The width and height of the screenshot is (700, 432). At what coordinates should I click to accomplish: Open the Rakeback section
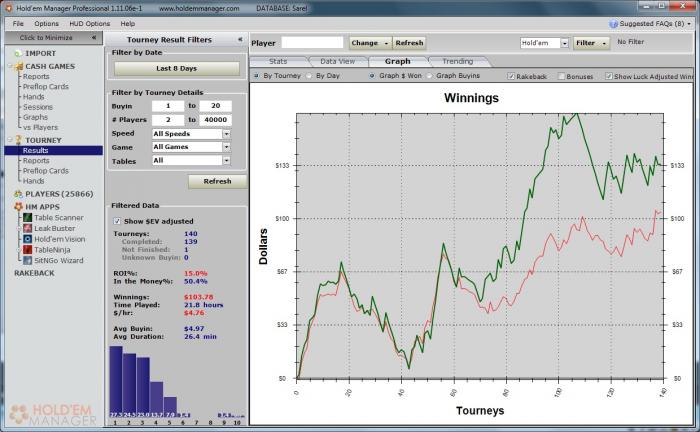coord(34,273)
